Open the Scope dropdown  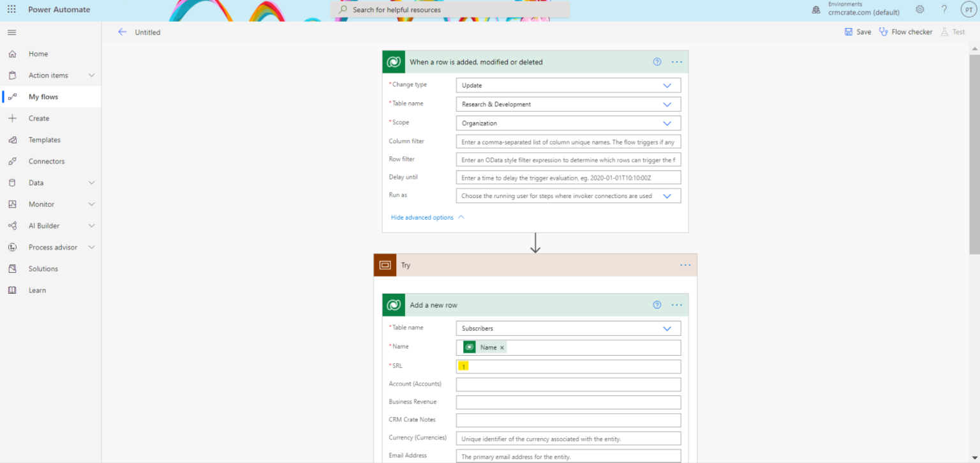(667, 123)
